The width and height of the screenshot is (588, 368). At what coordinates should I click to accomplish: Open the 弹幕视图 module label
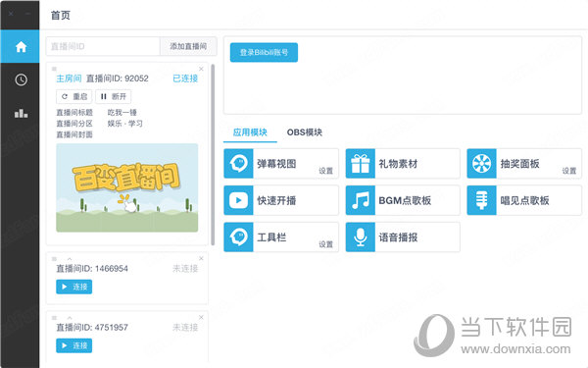coord(276,164)
